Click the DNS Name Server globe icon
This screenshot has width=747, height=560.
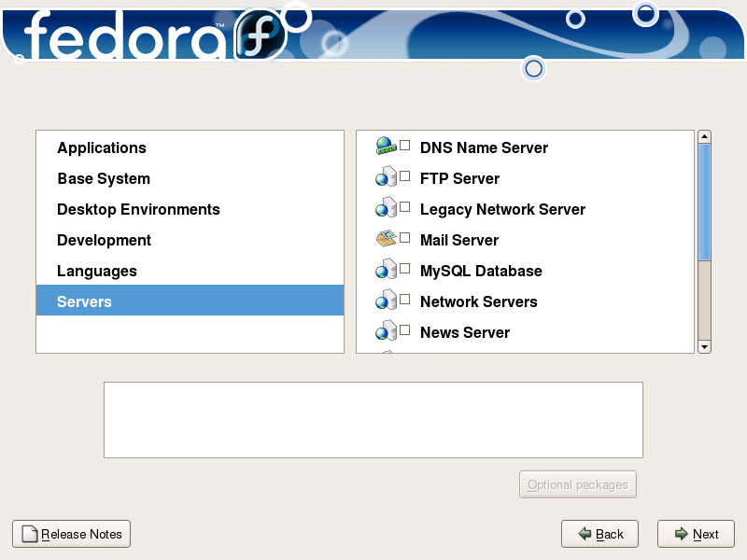[x=386, y=146]
